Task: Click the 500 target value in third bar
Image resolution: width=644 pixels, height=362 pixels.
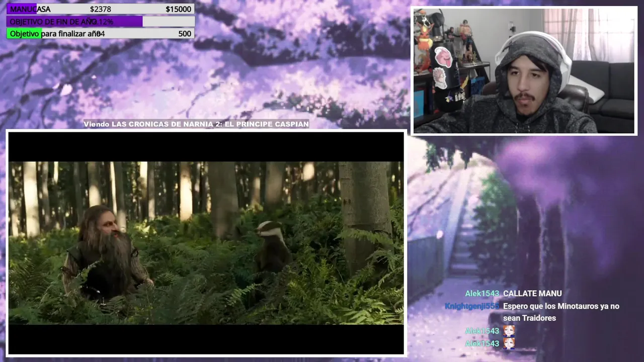Action: [185, 34]
